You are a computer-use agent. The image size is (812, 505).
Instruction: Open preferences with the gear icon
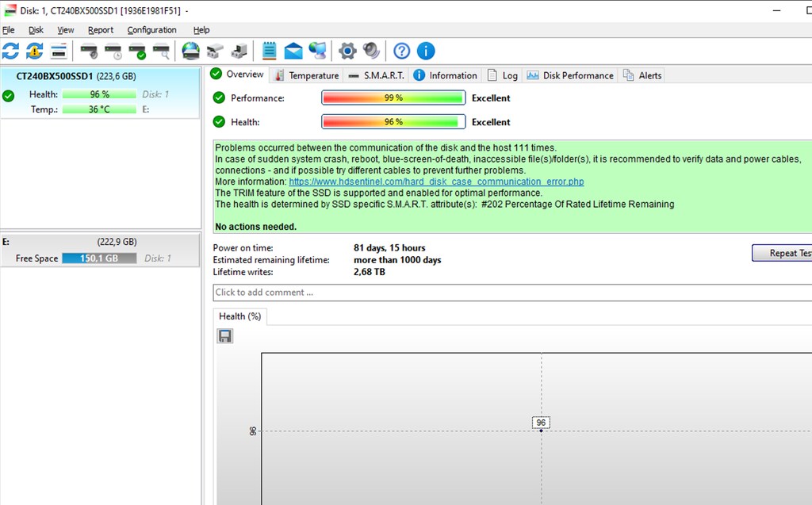(x=347, y=51)
